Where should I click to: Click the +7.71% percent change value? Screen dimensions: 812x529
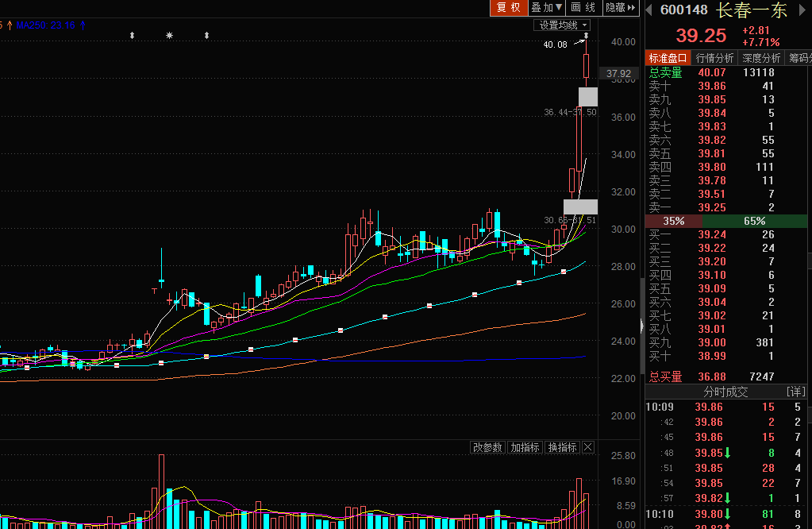pos(760,42)
